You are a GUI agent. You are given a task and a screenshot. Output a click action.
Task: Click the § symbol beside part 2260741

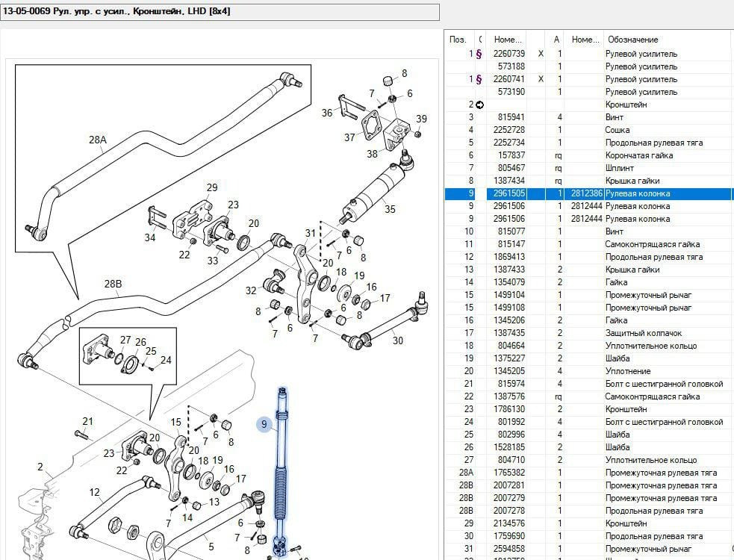[479, 79]
